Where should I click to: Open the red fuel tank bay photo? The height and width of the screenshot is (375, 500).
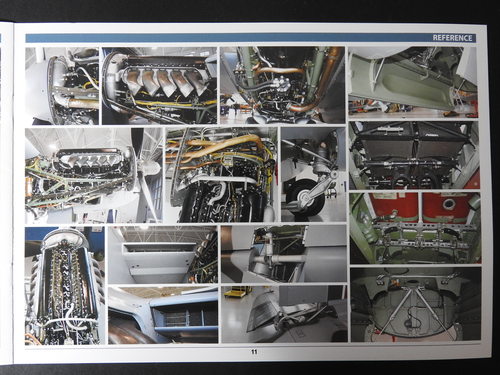click(x=415, y=228)
